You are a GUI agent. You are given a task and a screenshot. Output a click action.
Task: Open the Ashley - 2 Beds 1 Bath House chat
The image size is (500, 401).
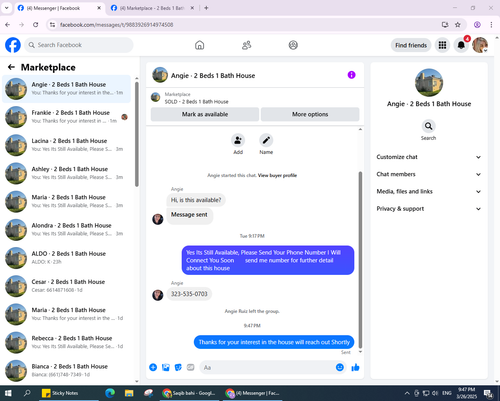coord(66,173)
